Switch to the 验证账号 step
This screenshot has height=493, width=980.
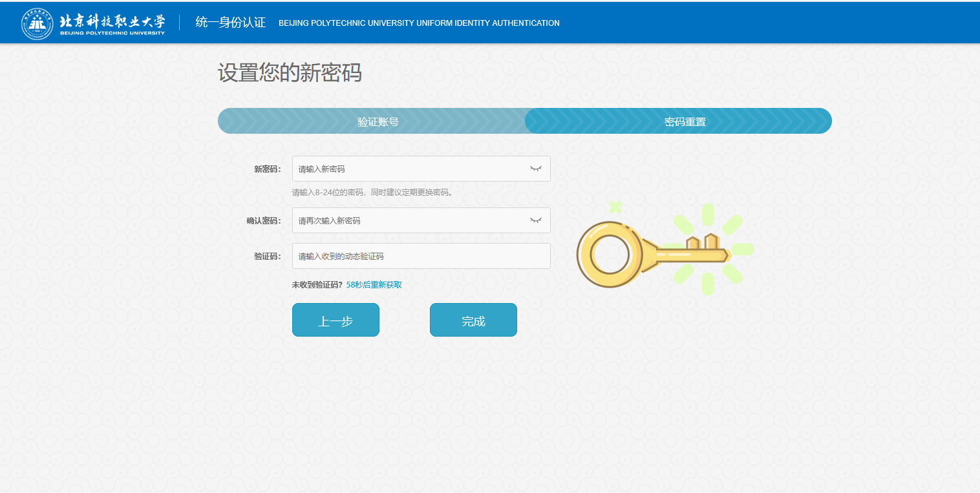[x=378, y=121]
